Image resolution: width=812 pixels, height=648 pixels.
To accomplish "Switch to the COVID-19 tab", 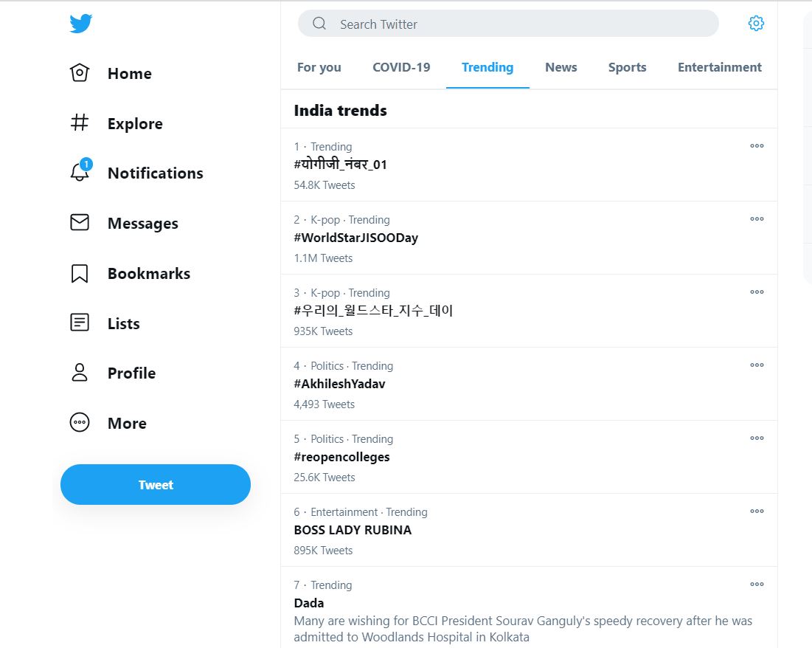I will pyautogui.click(x=401, y=67).
